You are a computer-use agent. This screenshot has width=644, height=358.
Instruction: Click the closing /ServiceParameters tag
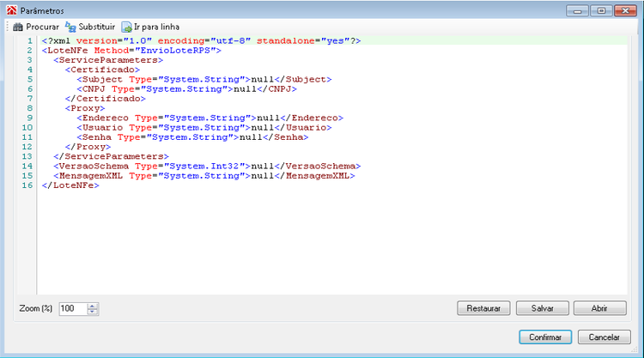pyautogui.click(x=111, y=157)
